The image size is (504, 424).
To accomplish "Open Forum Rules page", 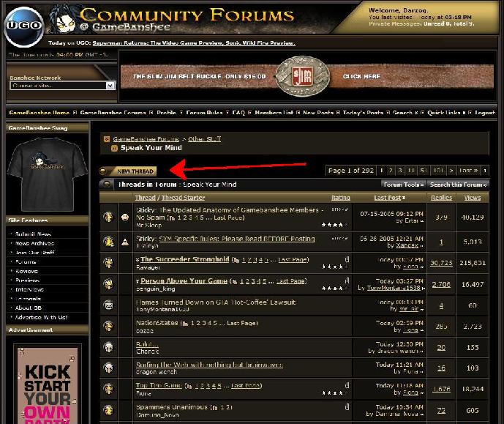I will (204, 113).
